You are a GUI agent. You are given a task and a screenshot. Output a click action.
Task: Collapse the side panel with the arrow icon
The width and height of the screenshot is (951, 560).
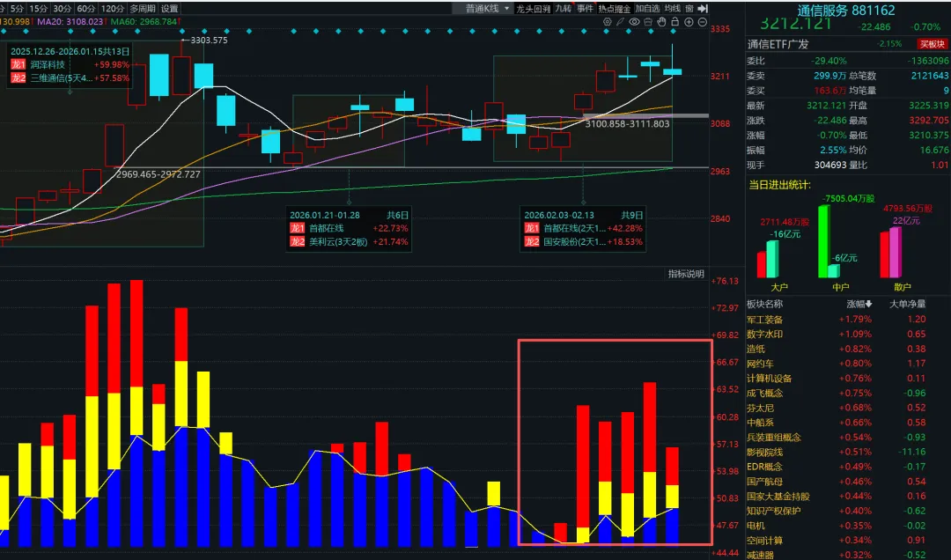coord(703,9)
